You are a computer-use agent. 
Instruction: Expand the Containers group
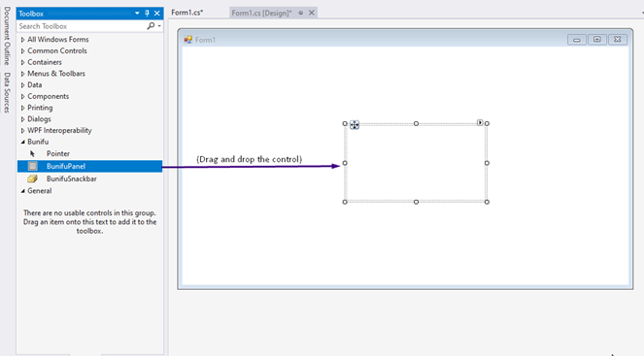(x=23, y=63)
